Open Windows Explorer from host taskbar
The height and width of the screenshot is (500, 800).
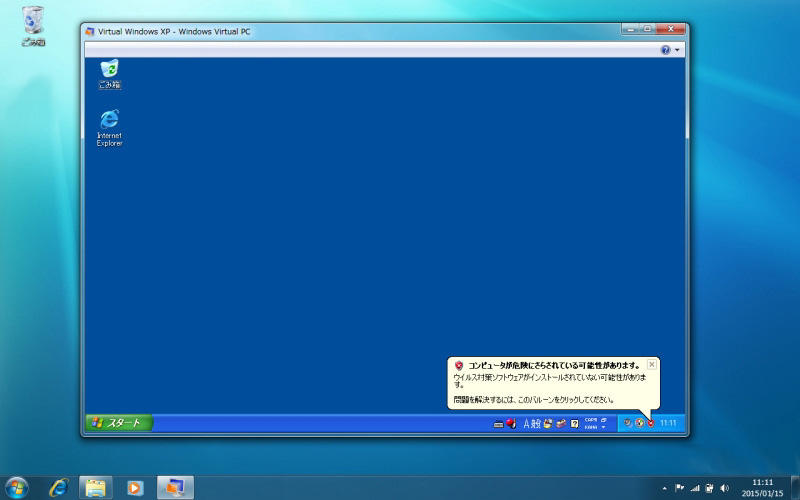95,487
